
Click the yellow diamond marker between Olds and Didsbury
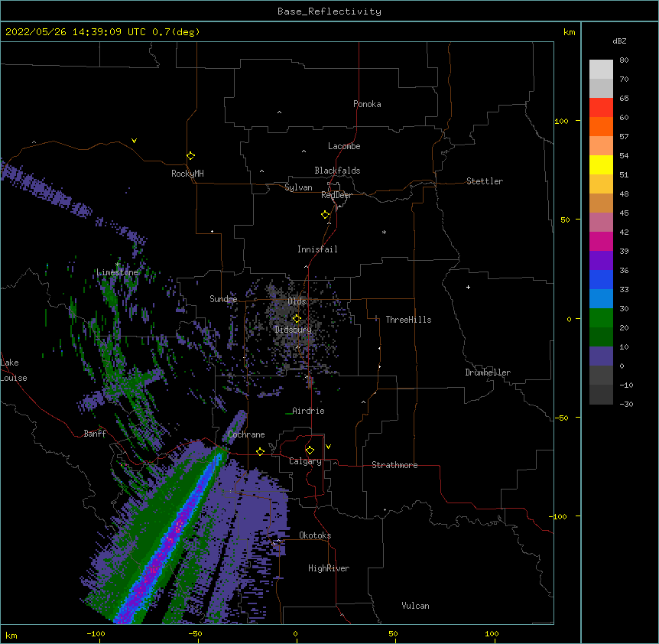click(297, 319)
